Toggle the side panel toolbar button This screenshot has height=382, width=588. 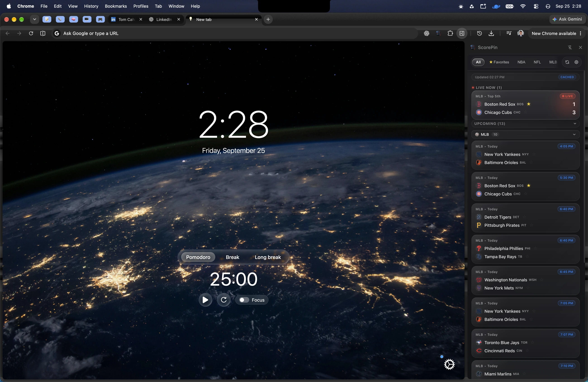[x=462, y=33]
